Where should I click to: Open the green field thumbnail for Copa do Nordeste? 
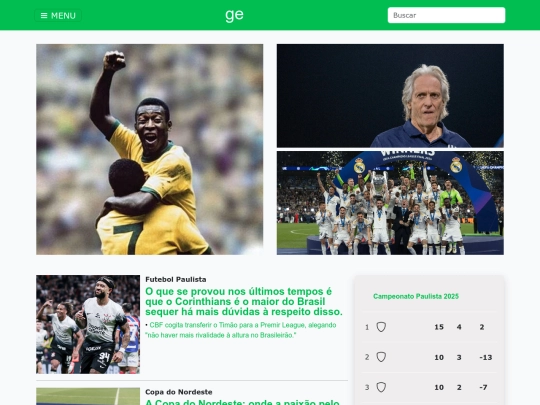(x=88, y=396)
